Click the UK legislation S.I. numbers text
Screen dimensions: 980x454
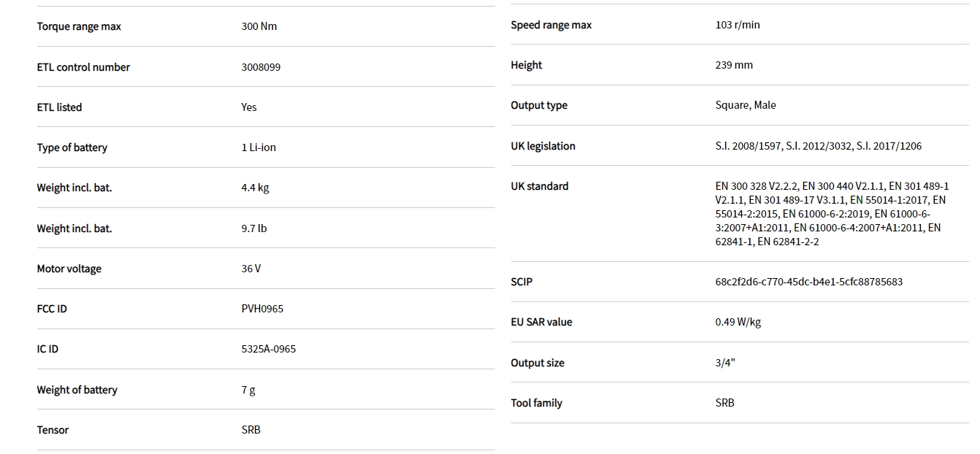point(818,146)
